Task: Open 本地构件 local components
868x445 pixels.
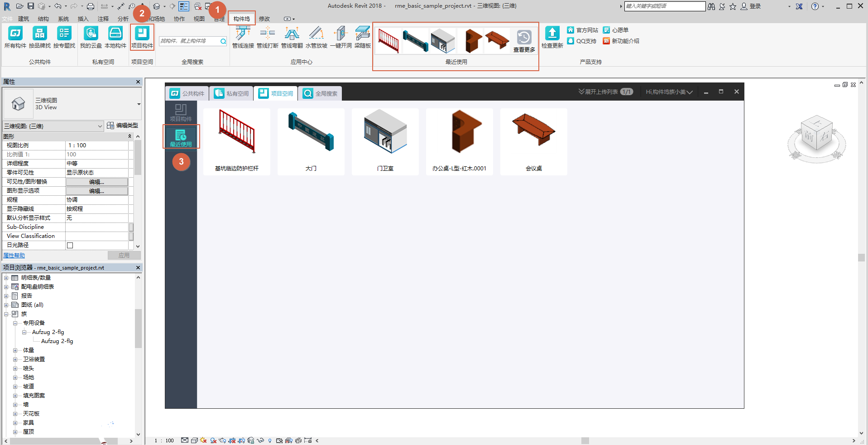Action: pos(115,37)
